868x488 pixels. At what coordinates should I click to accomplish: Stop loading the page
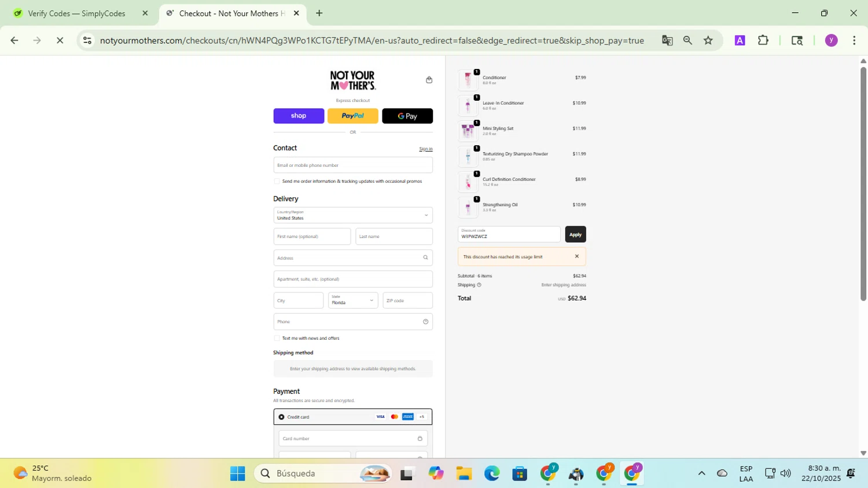[x=60, y=41]
